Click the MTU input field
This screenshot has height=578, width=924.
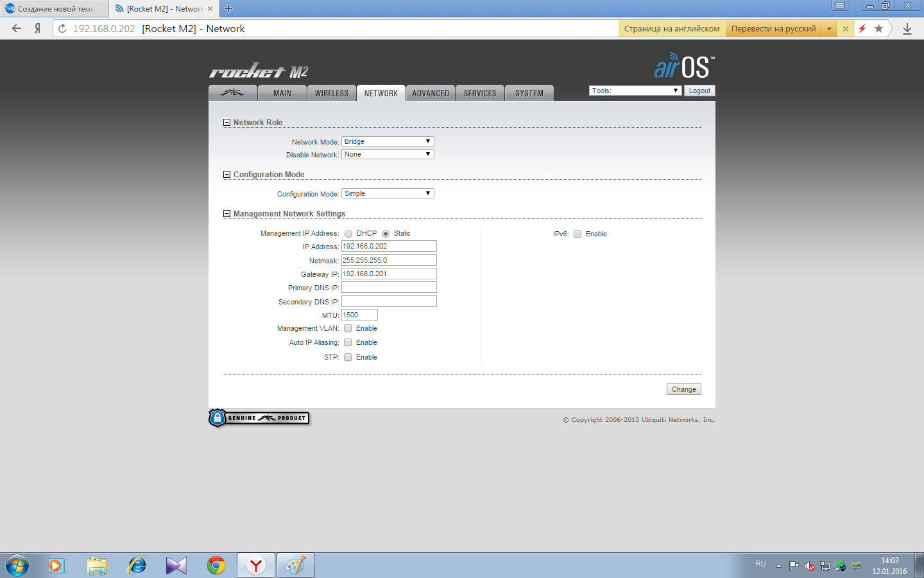click(x=359, y=315)
